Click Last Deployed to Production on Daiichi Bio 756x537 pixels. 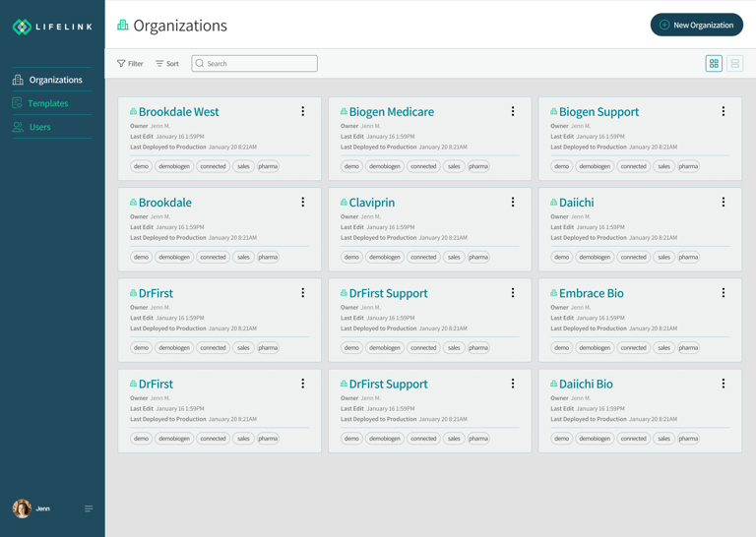click(x=614, y=419)
